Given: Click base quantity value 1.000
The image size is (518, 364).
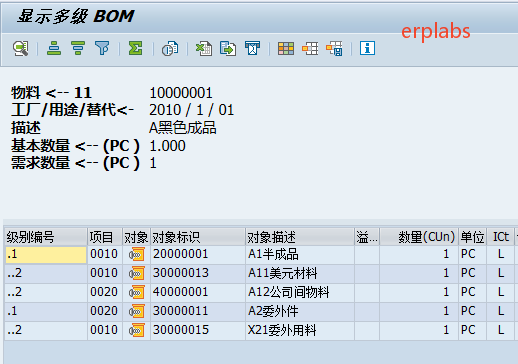Looking at the screenshot, I should pos(167,146).
